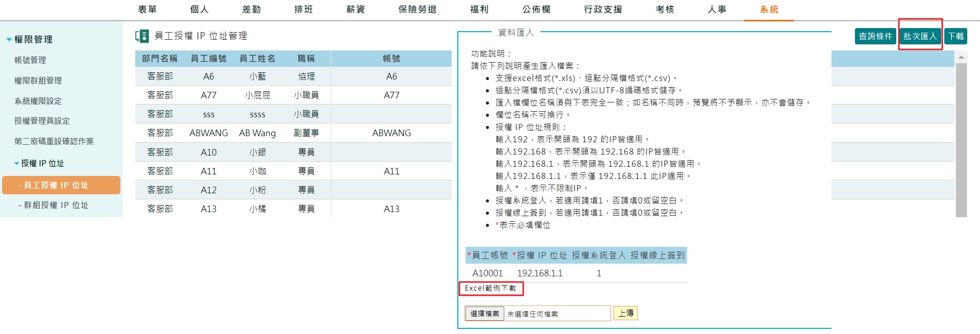
Task: Open 系統權限設定 sidebar item
Action: point(38,101)
